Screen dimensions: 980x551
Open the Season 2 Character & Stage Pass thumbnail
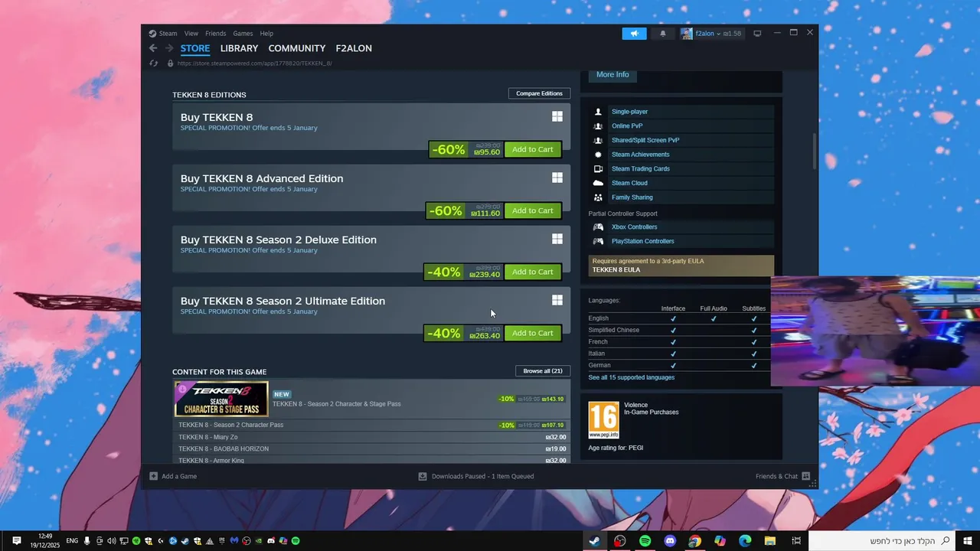[x=221, y=399]
